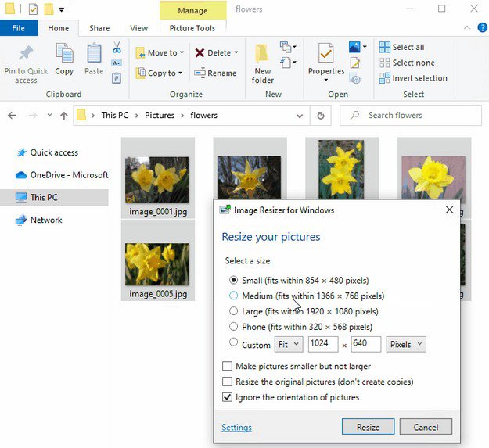Click the Cut scissors icon
The image size is (489, 448).
[117, 48]
